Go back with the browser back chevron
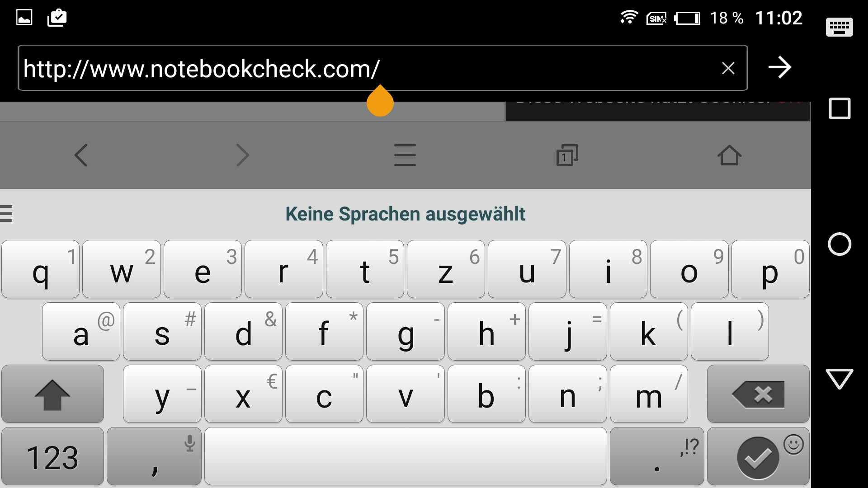 81,155
